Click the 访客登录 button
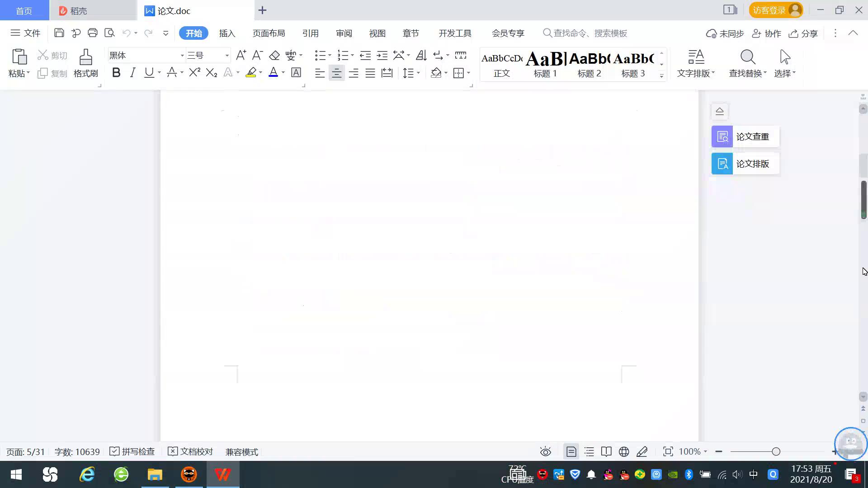The width and height of the screenshot is (868, 488). [x=774, y=9]
